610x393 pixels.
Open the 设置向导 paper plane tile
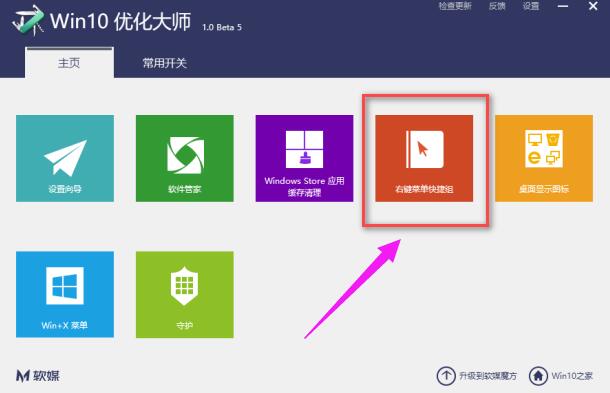point(65,158)
